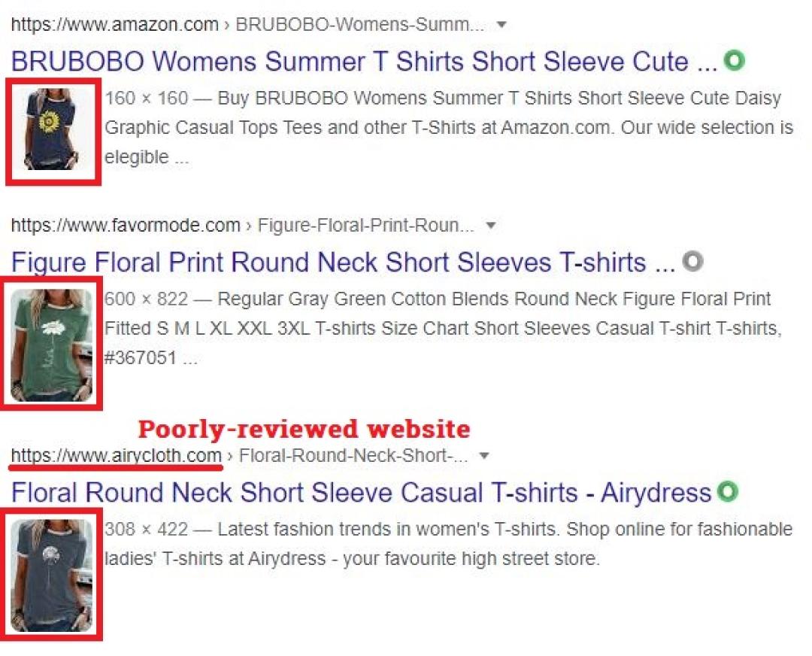Click the https://www.favormode.com URL text
The width and height of the screenshot is (812, 656).
(x=126, y=226)
